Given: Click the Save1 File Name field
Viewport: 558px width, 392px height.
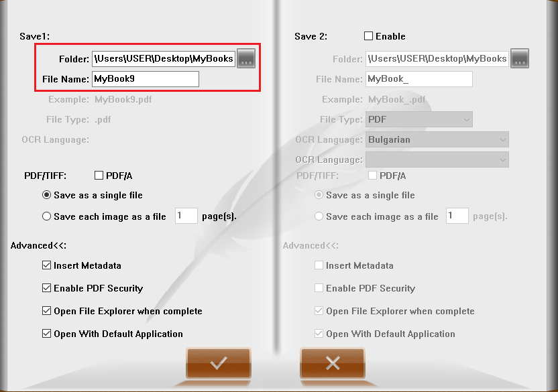Looking at the screenshot, I should [x=145, y=79].
